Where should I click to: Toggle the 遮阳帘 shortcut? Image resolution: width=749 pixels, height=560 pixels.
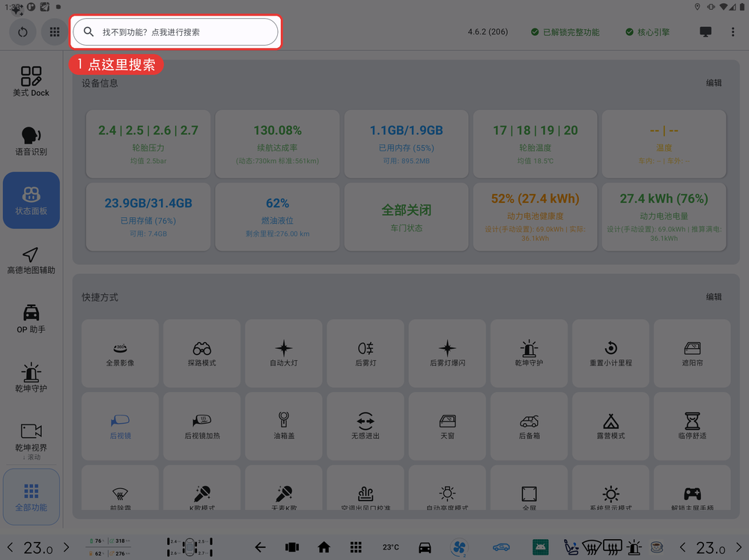(x=692, y=353)
